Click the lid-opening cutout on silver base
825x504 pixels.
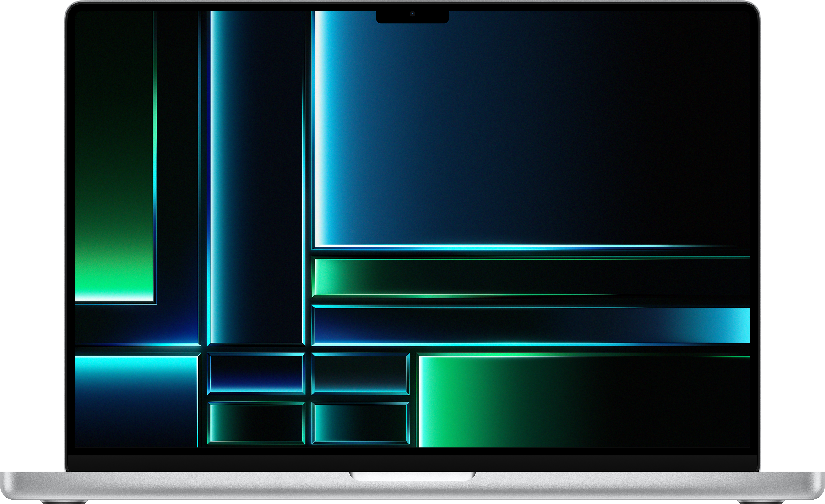[x=412, y=476]
